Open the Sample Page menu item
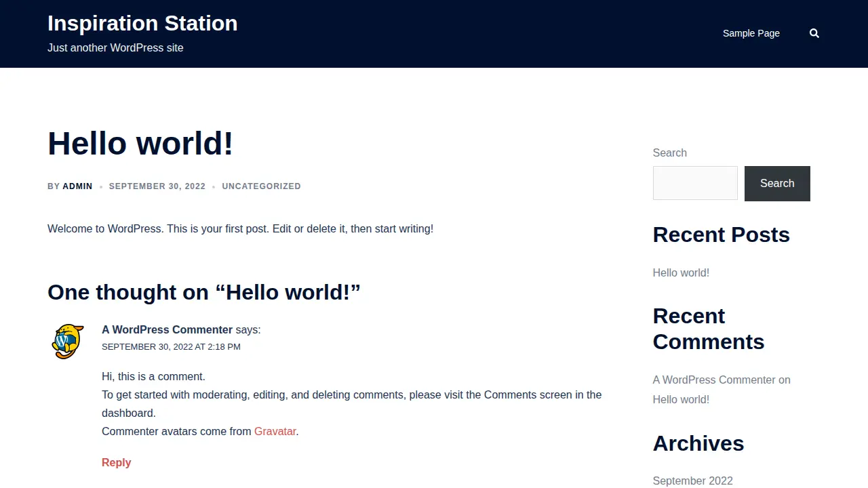This screenshot has width=868, height=488. (x=751, y=33)
